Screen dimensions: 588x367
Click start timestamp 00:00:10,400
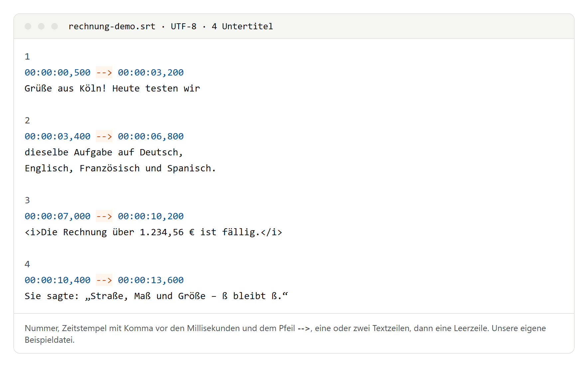(x=58, y=280)
